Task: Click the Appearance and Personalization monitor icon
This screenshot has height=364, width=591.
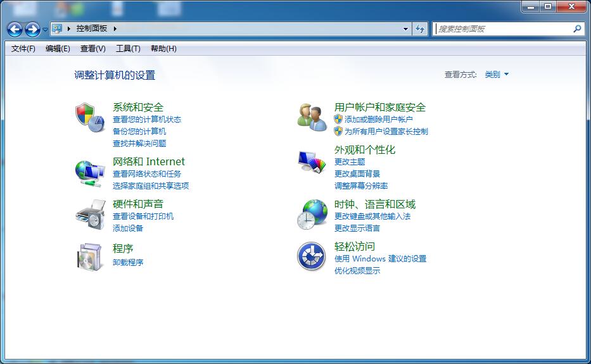Action: point(312,161)
